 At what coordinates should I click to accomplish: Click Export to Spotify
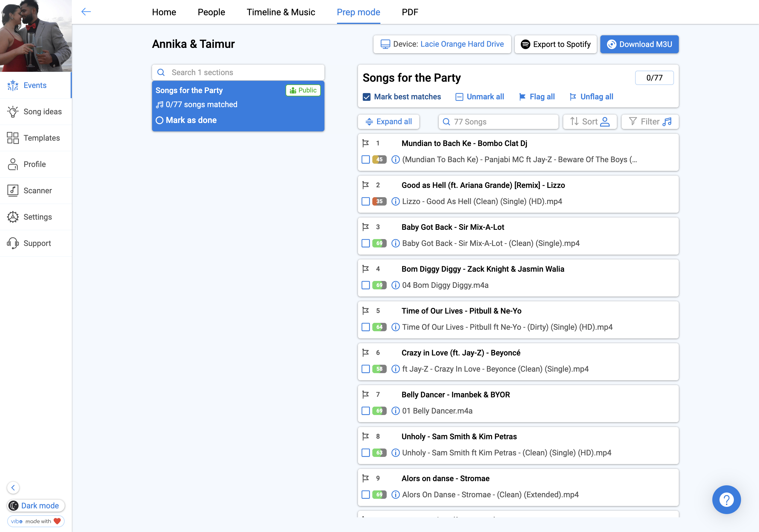[x=555, y=44]
